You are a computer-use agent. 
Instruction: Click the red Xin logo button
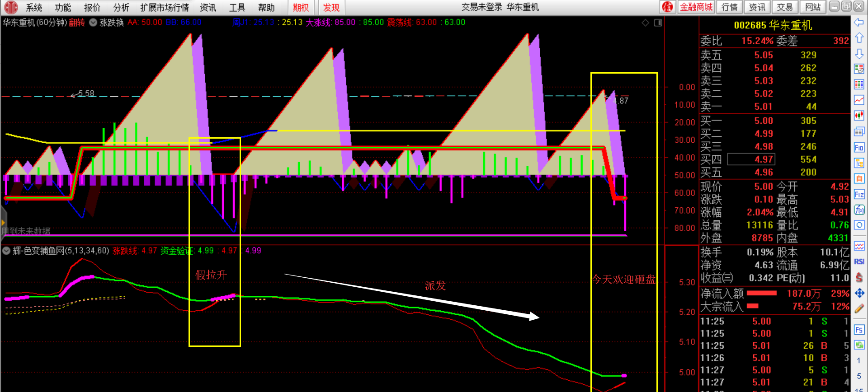pos(667,7)
